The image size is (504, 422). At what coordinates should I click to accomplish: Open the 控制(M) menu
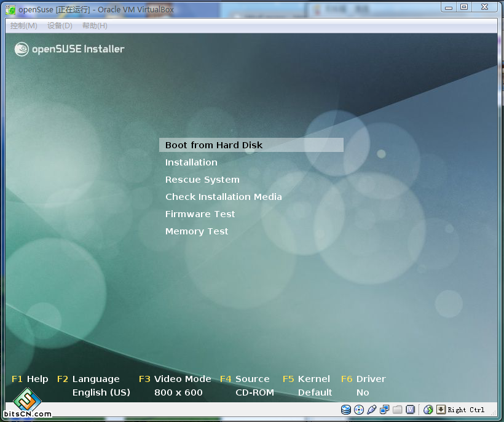[x=24, y=26]
